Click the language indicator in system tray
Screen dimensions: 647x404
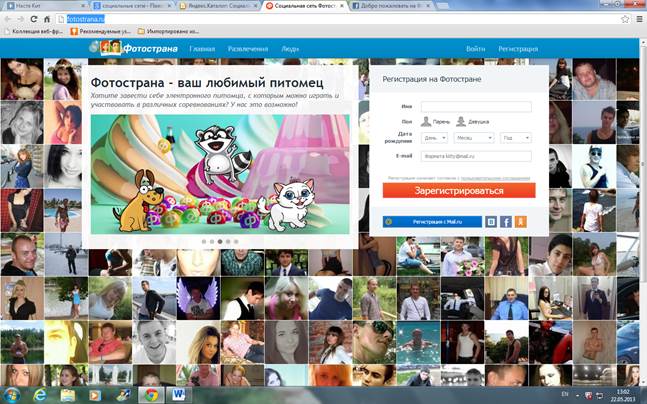[x=565, y=395]
